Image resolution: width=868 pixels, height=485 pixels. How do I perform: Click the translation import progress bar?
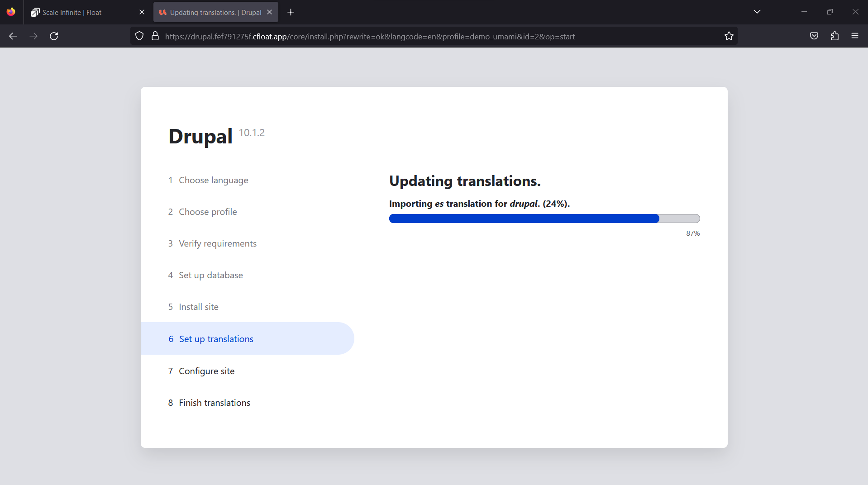pos(544,219)
